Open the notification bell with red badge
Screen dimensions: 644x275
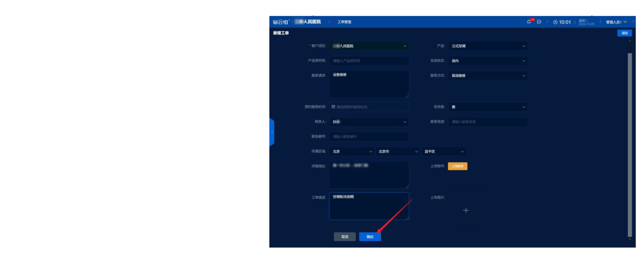click(x=529, y=22)
